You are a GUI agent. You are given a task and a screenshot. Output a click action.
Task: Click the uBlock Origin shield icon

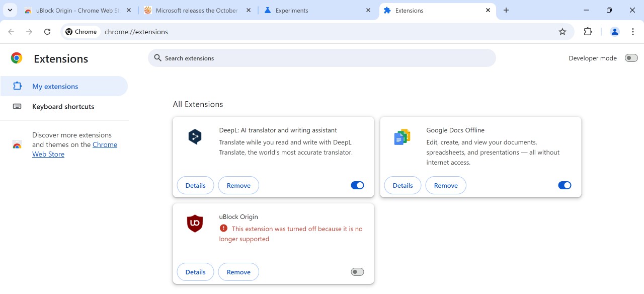195,223
